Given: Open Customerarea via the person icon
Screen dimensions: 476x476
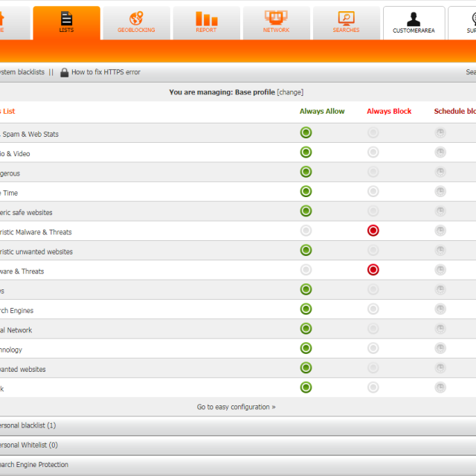Looking at the screenshot, I should [414, 19].
